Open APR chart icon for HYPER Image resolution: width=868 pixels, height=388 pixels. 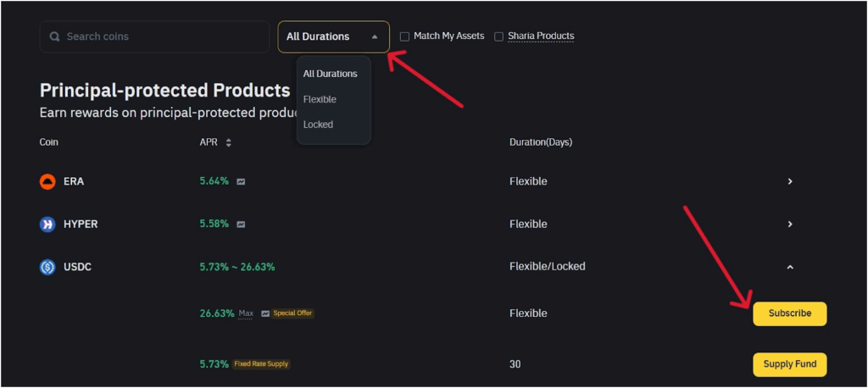(241, 224)
